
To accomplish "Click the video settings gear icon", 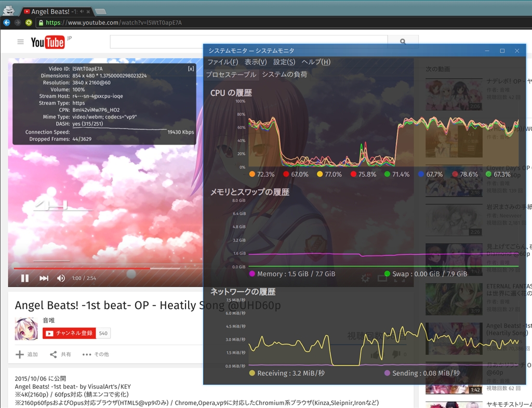I will coord(365,279).
